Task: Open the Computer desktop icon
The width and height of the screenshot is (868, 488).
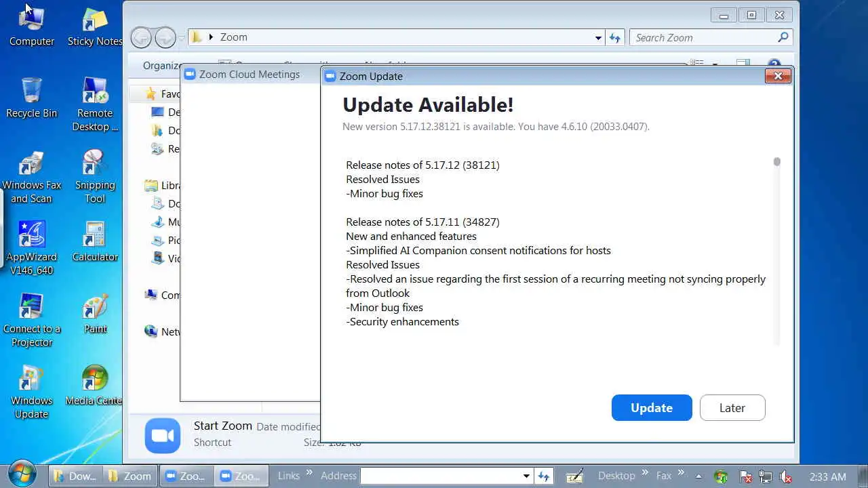Action: pos(31,26)
